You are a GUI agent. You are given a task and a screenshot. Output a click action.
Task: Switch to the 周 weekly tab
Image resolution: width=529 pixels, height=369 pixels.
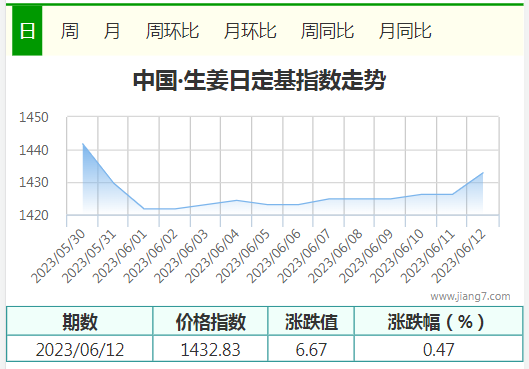click(69, 31)
